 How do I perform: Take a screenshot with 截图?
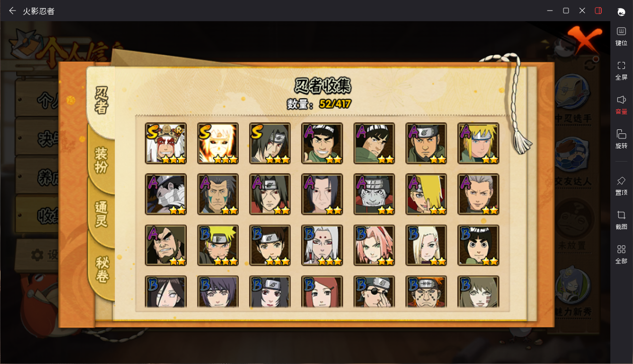click(621, 220)
